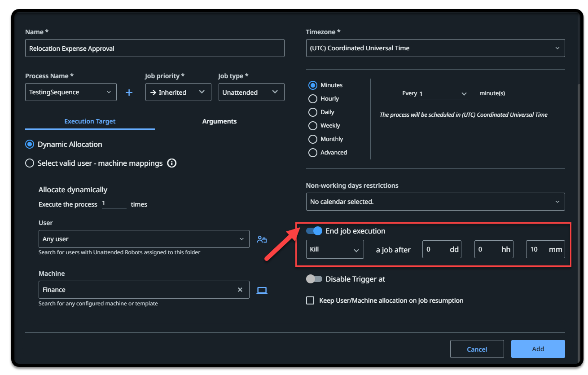588x375 pixels.
Task: Clear the Finance machine with the X icon
Action: point(240,290)
